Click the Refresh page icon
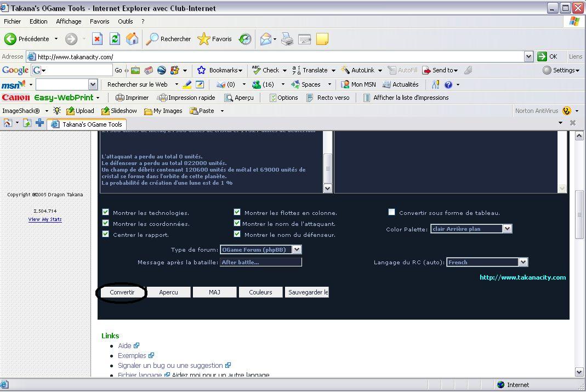Viewport: 586px width, 392px height. (115, 39)
